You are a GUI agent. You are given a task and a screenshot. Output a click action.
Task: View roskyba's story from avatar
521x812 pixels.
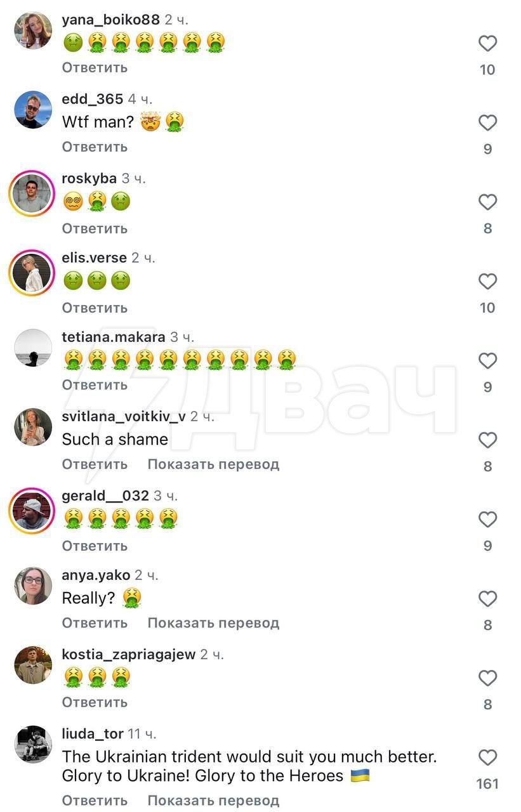point(33,193)
